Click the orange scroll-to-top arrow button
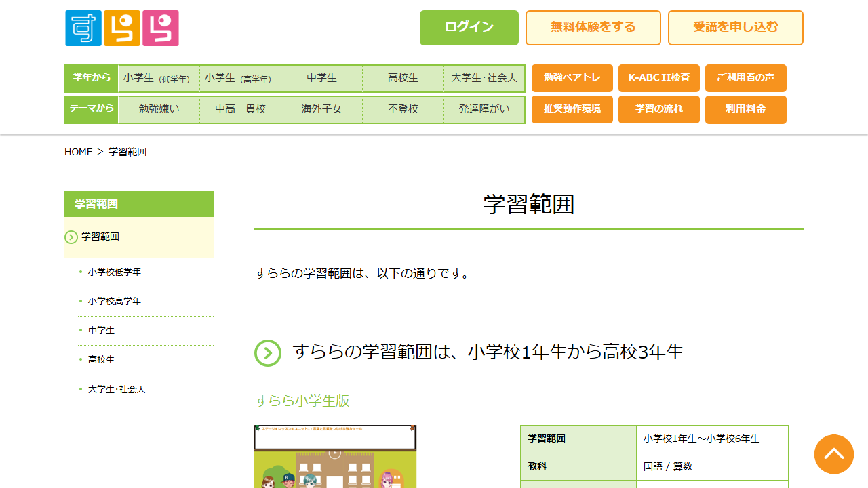Screen dimensions: 868x488 [x=834, y=454]
